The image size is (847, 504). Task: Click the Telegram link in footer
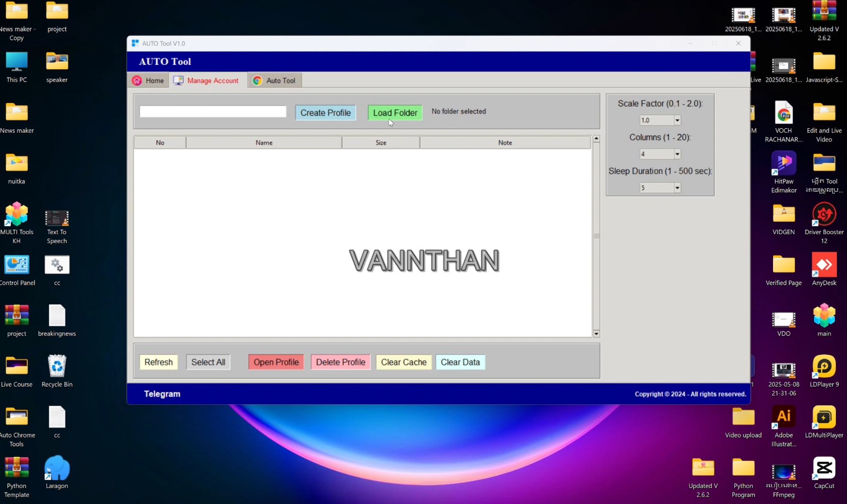(162, 394)
